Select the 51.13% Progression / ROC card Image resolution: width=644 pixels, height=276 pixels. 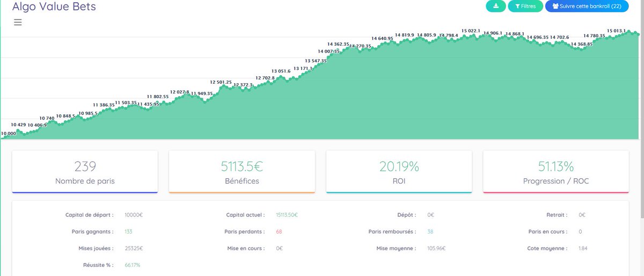[x=556, y=172]
